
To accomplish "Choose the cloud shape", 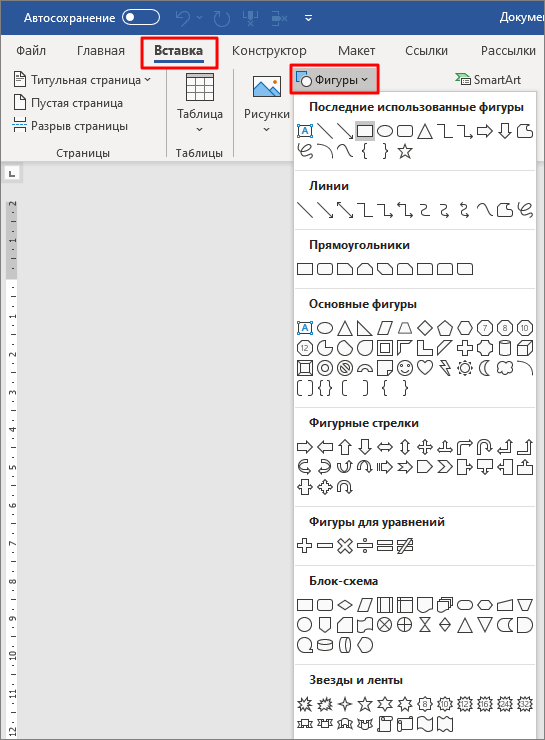I will (x=504, y=368).
